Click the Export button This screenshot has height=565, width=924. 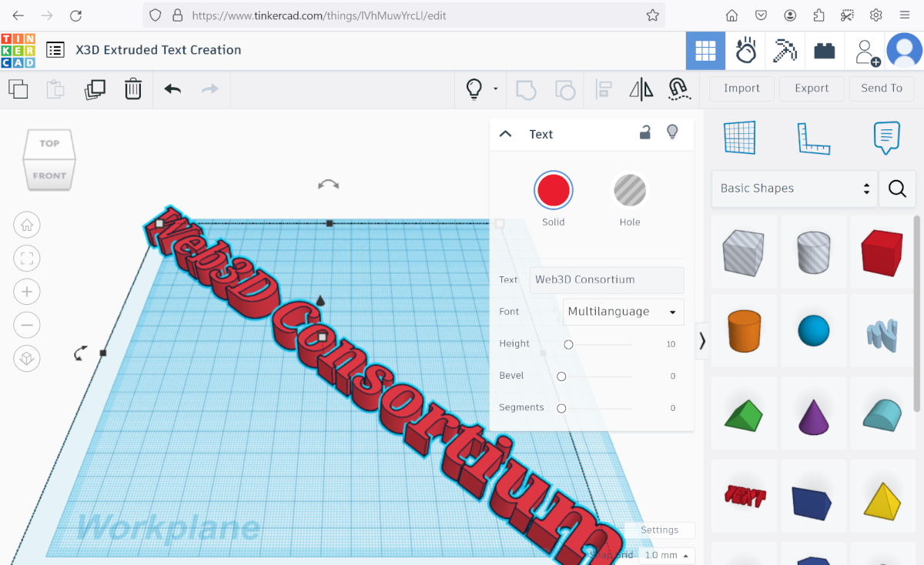pyautogui.click(x=812, y=89)
